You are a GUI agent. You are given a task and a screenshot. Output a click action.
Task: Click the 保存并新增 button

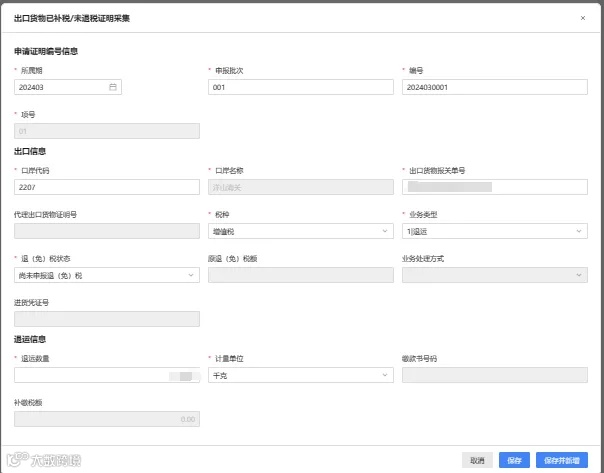[x=562, y=460]
